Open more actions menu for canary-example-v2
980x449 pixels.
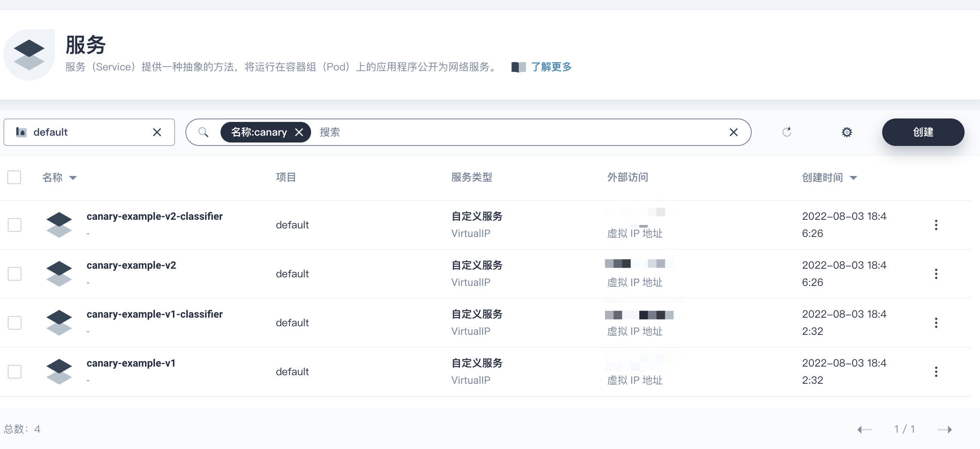click(936, 274)
